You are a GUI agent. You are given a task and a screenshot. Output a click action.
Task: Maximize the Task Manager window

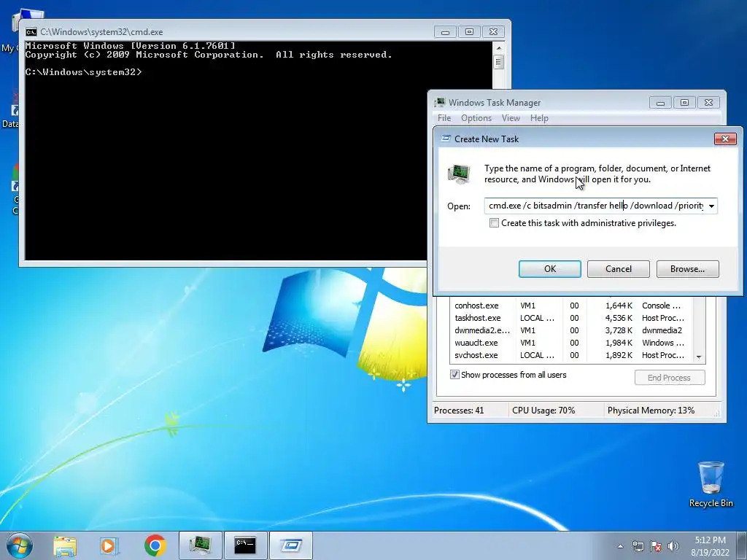(684, 102)
